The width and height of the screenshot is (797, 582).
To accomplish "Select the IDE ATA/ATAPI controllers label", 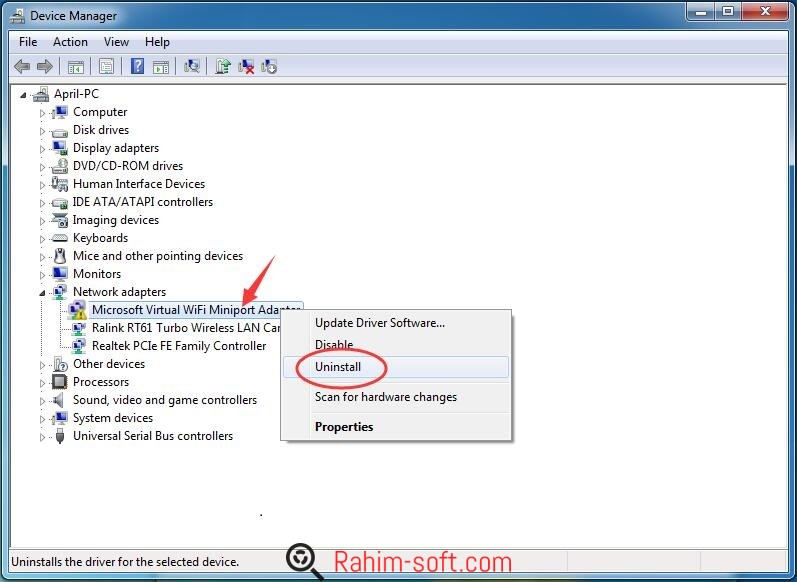I will point(143,202).
